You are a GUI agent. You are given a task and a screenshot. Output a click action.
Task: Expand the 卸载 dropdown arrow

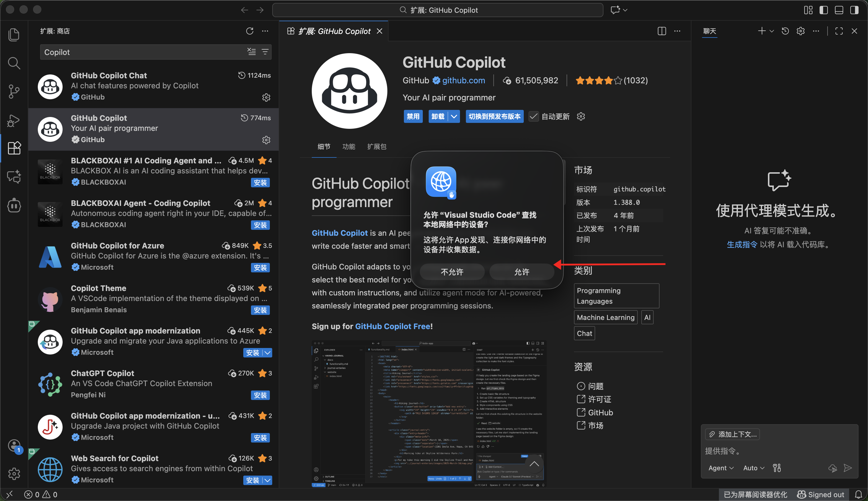point(454,117)
